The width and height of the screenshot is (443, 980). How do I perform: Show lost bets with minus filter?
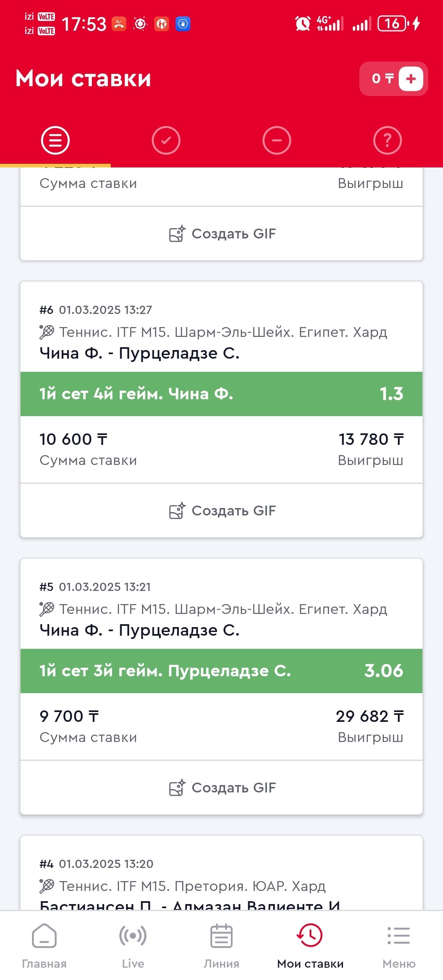click(277, 140)
